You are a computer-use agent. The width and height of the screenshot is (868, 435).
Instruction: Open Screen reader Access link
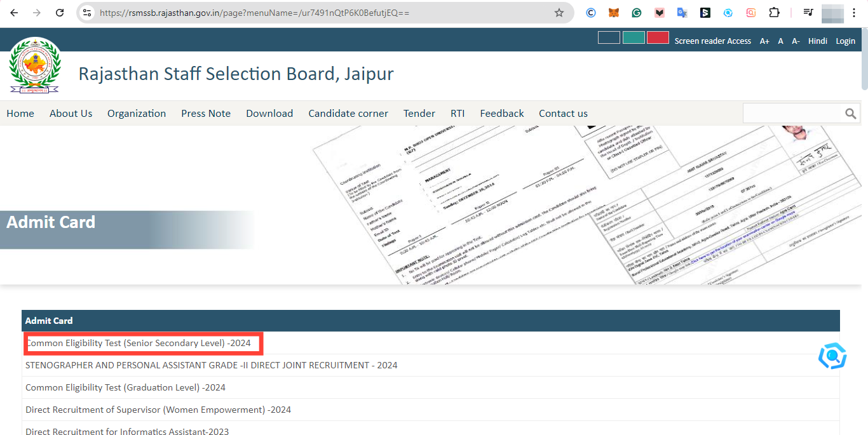713,41
